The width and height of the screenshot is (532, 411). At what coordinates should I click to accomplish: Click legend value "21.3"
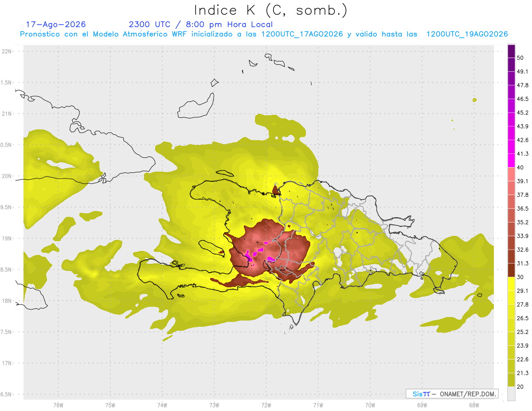pyautogui.click(x=522, y=373)
